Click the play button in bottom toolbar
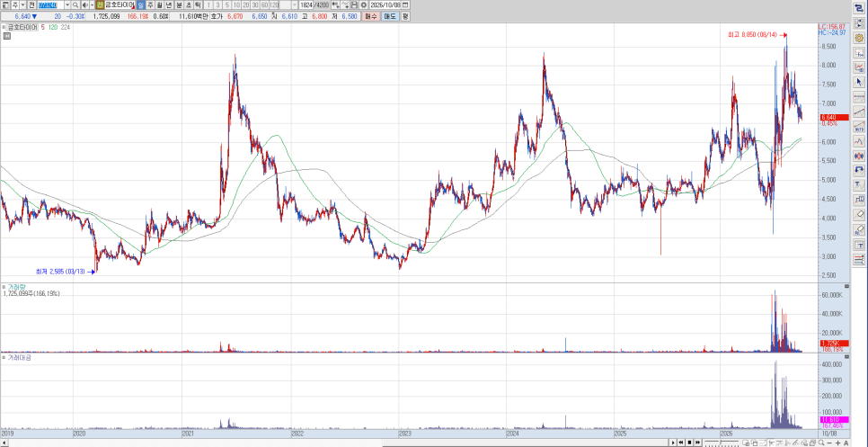This screenshot has width=868, height=447. click(673, 443)
